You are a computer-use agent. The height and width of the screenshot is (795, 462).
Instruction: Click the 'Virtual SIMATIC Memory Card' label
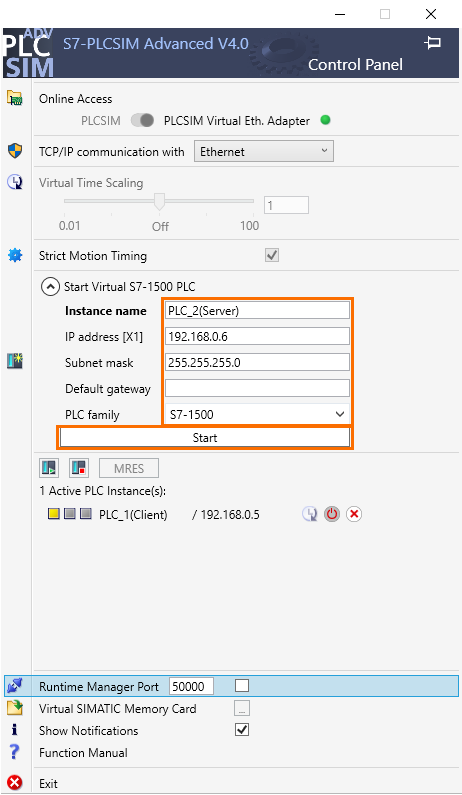[x=118, y=708]
